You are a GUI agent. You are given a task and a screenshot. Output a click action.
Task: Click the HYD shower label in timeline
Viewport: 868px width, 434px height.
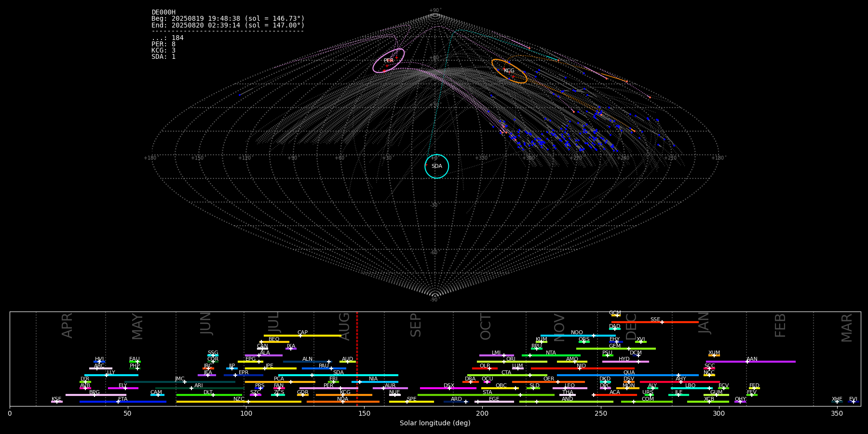(x=624, y=359)
